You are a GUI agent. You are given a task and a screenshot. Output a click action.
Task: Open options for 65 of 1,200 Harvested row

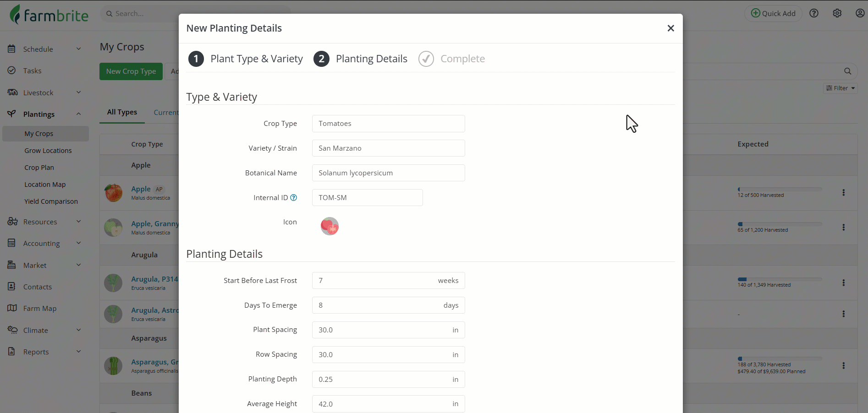(x=844, y=228)
